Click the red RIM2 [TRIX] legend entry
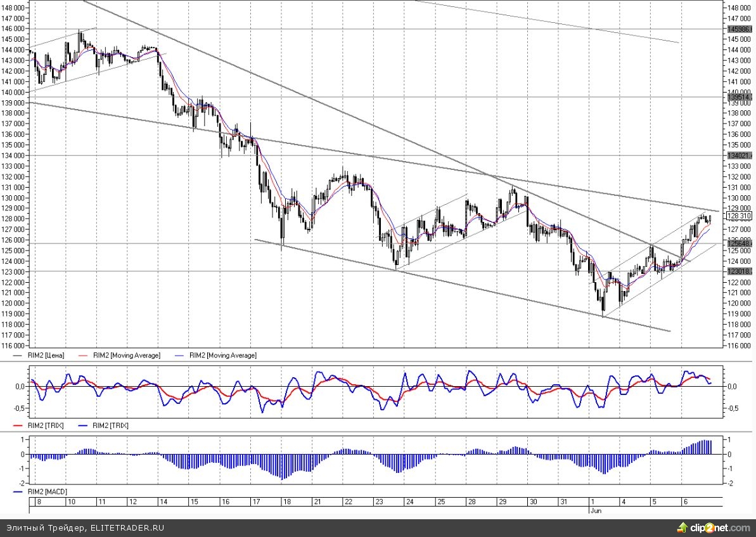 coord(46,425)
